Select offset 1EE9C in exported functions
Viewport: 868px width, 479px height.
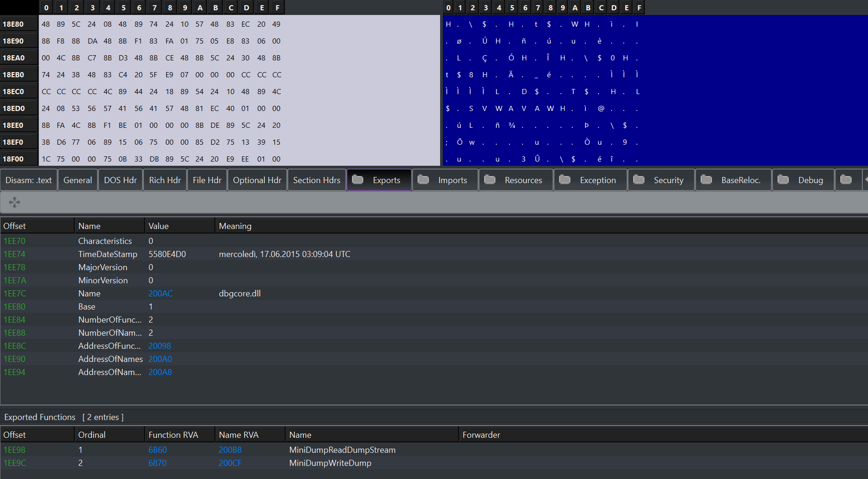pos(15,463)
